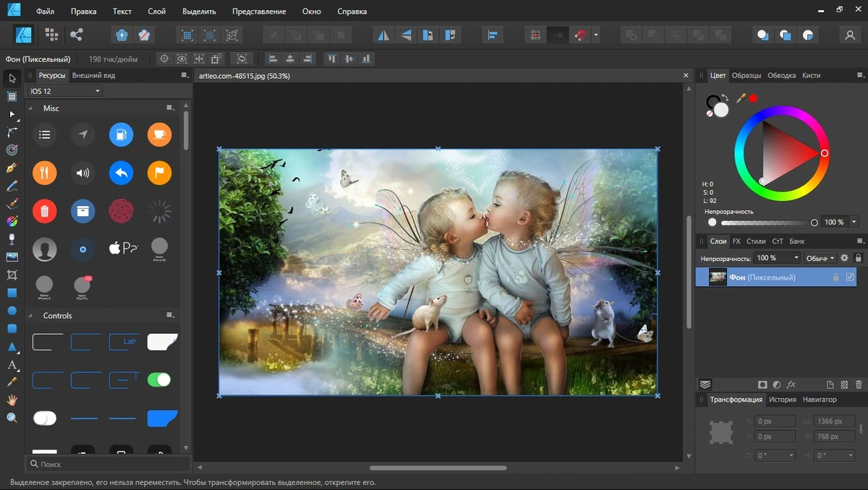Click the red trash asset icon
The image size is (868, 490).
(44, 211)
